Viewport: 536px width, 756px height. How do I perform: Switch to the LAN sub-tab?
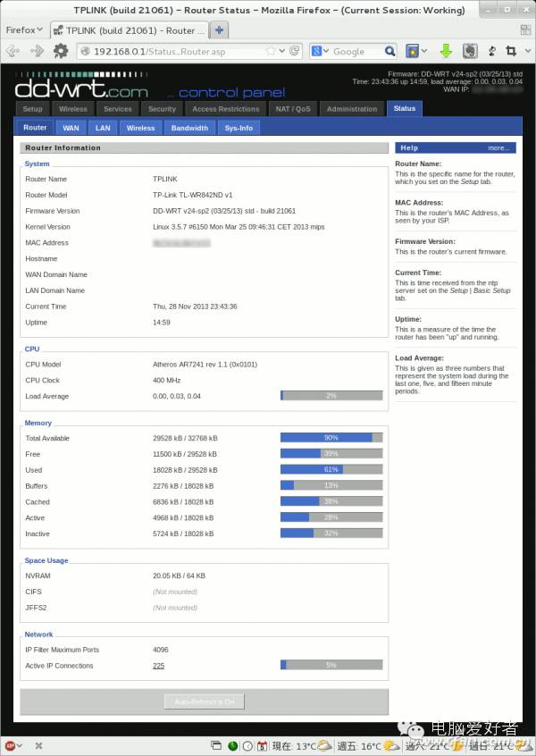103,128
